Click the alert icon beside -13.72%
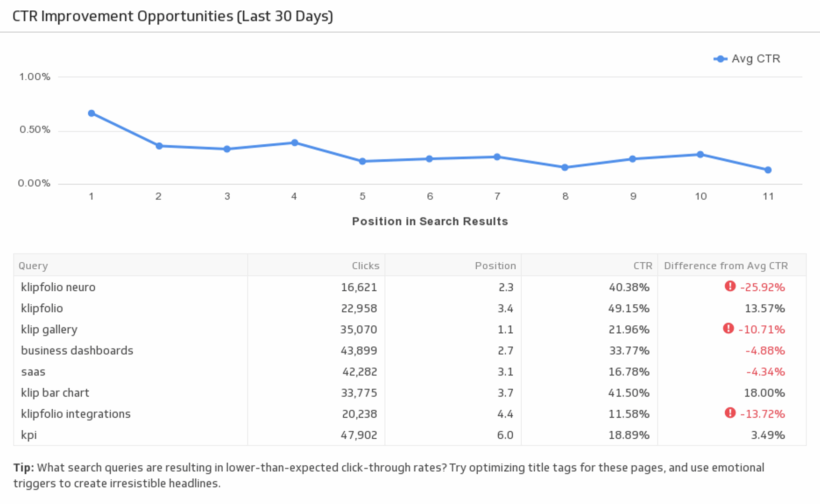Image resolution: width=820 pixels, height=504 pixels. tap(730, 413)
